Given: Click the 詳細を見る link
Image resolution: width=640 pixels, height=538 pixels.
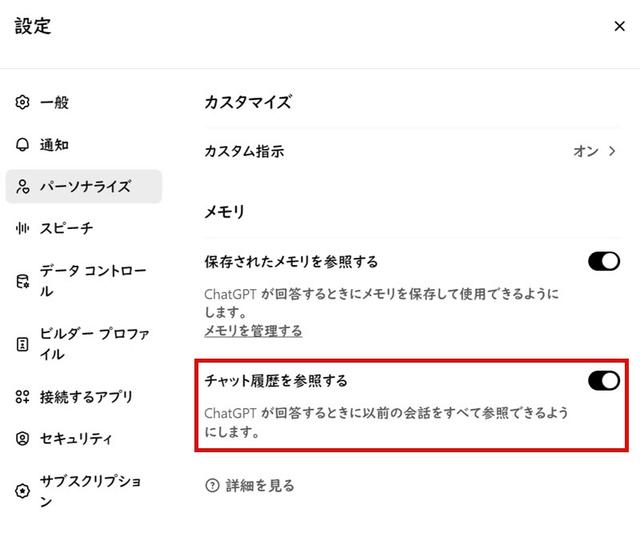Looking at the screenshot, I should click(x=260, y=486).
